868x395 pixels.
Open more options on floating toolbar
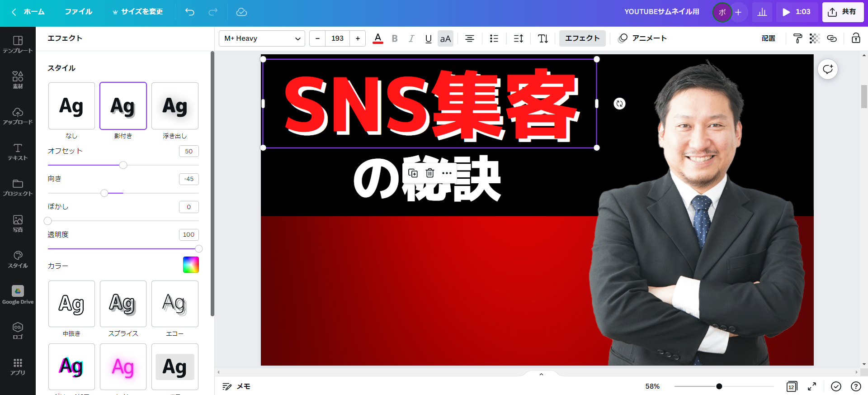(447, 173)
